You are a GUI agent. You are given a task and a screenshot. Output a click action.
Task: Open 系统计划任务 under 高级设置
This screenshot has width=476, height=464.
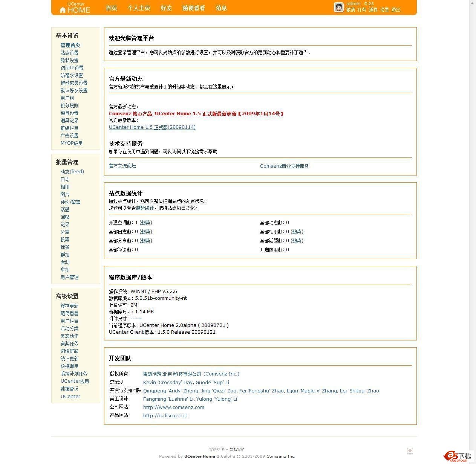tap(74, 374)
